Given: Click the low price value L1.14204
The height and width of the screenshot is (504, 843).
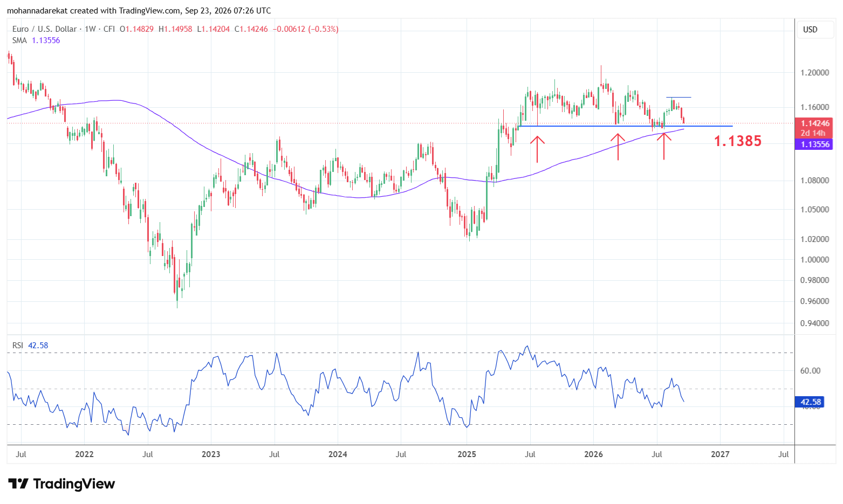Looking at the screenshot, I should [x=214, y=29].
